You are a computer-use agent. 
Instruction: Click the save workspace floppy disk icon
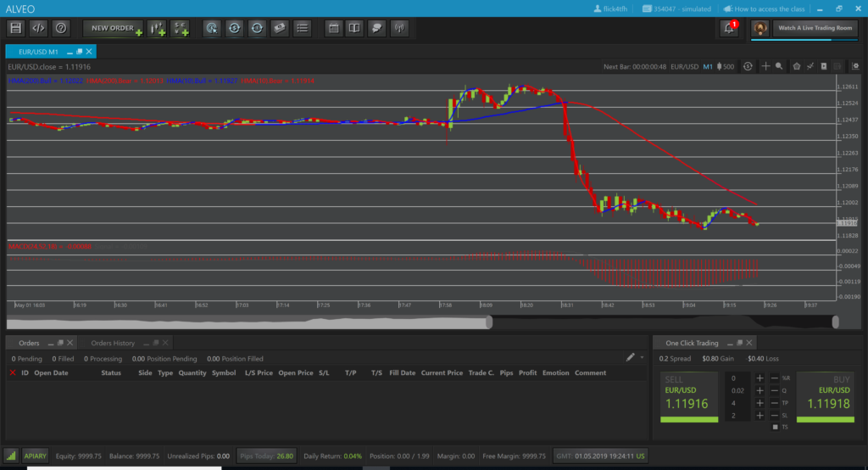[15, 28]
